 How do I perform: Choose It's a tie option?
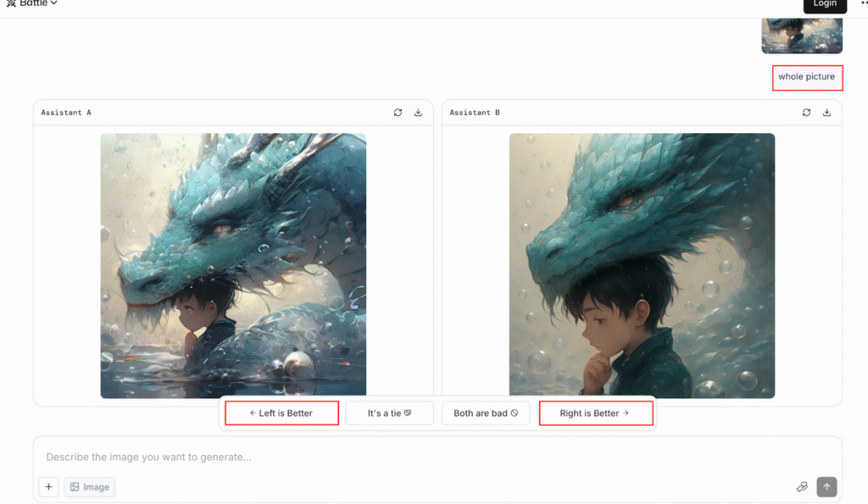(389, 413)
